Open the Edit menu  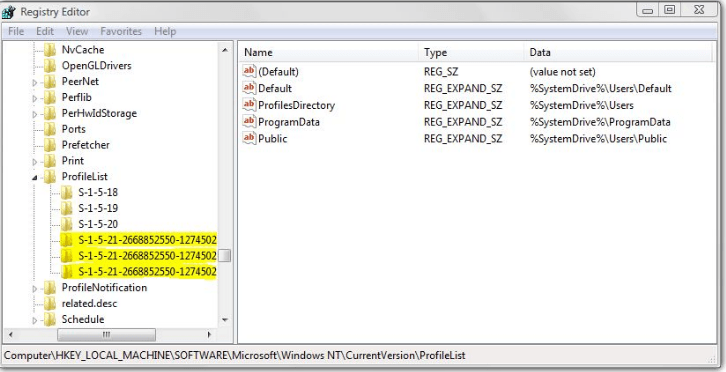click(x=45, y=31)
